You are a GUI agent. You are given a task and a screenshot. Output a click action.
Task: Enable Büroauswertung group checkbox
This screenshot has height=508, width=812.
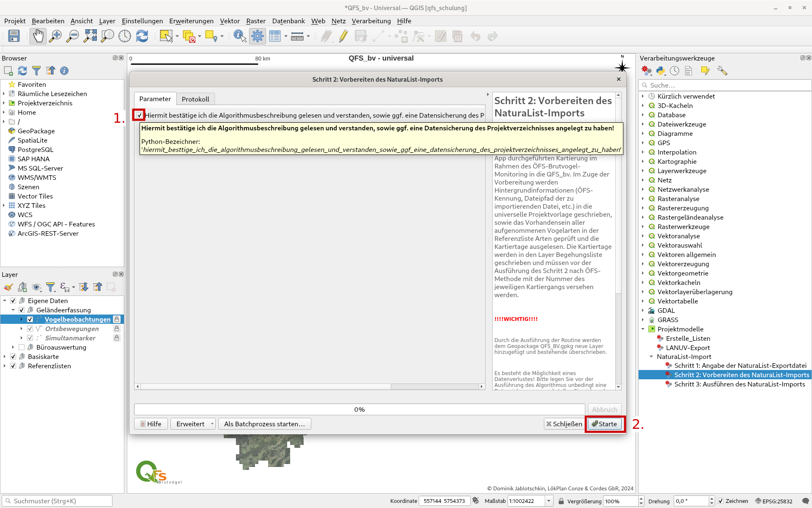click(x=22, y=347)
